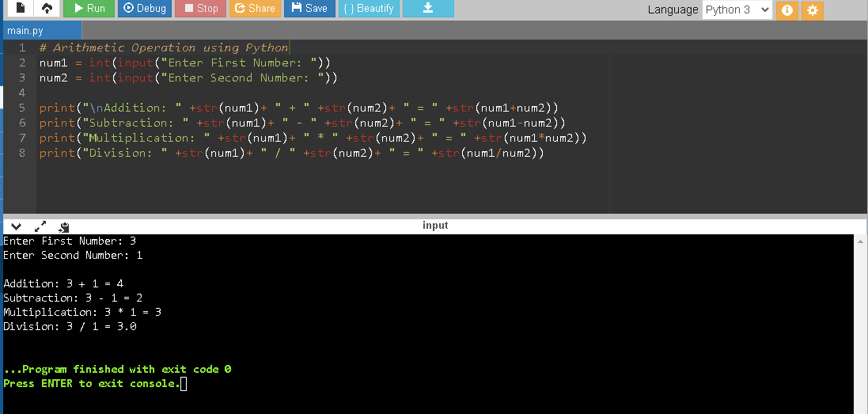The width and height of the screenshot is (868, 414).
Task: Open the Share option
Action: click(256, 8)
